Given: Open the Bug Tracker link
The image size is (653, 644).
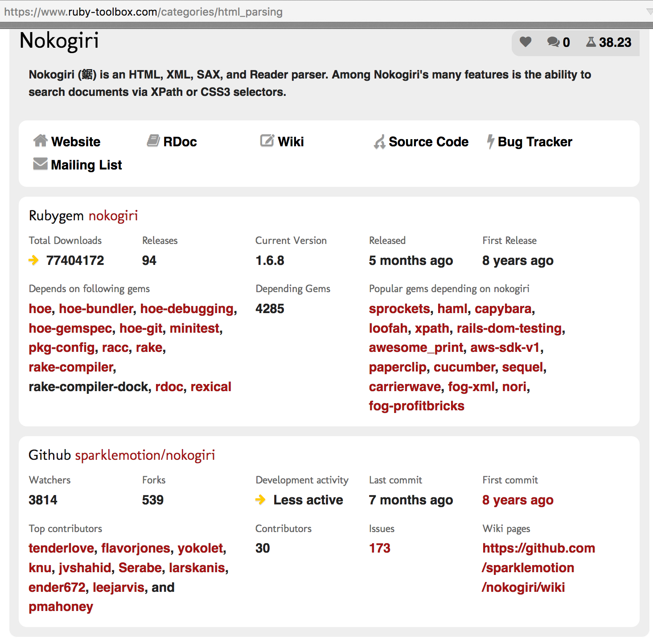Looking at the screenshot, I should point(535,142).
